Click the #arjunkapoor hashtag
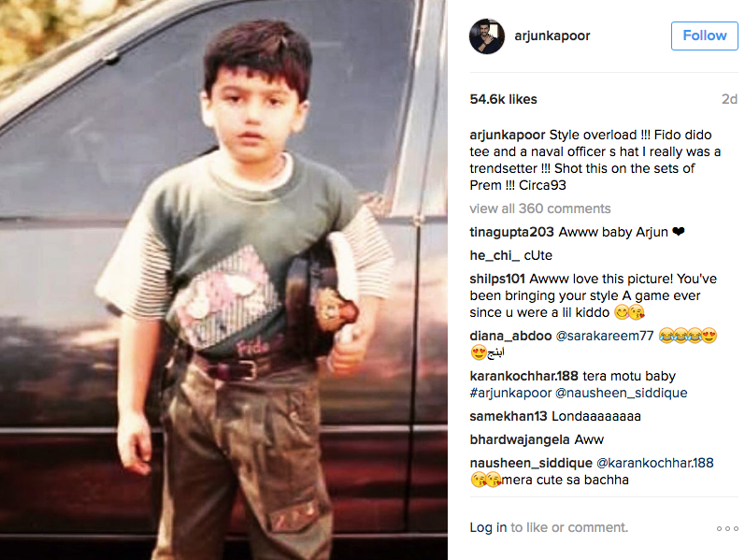The height and width of the screenshot is (560, 745). [x=510, y=393]
